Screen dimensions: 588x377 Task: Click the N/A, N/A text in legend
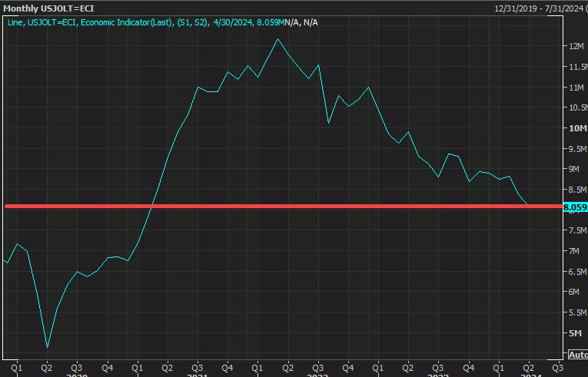301,23
